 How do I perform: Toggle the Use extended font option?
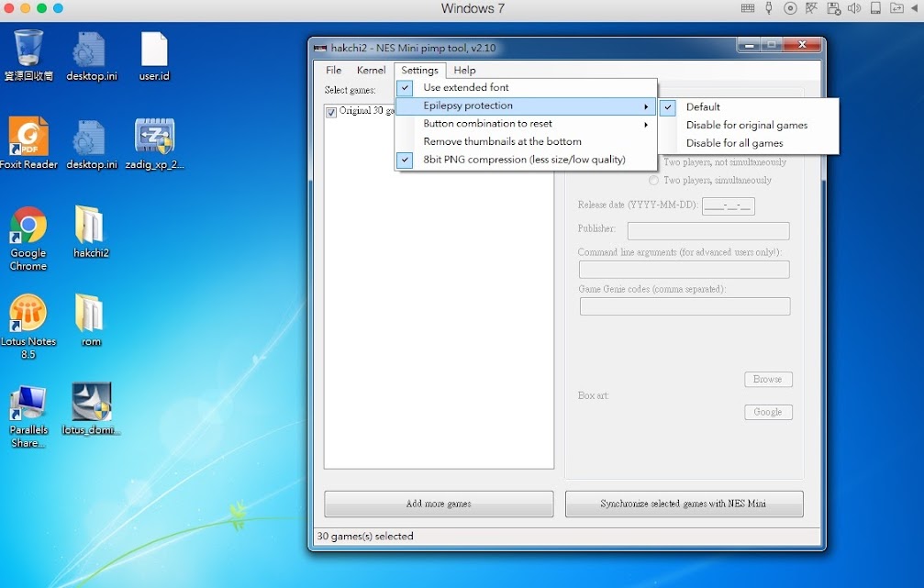tap(526, 87)
